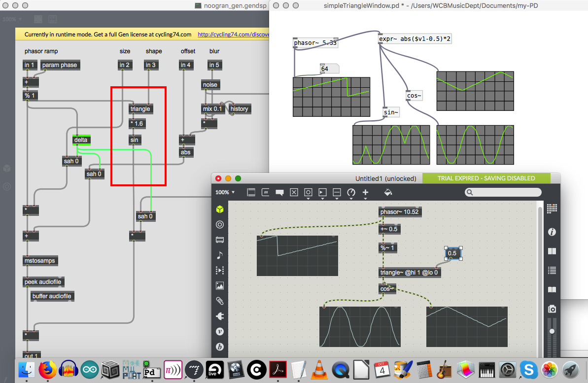Select the 'sin~' object in Pd window

pos(391,112)
